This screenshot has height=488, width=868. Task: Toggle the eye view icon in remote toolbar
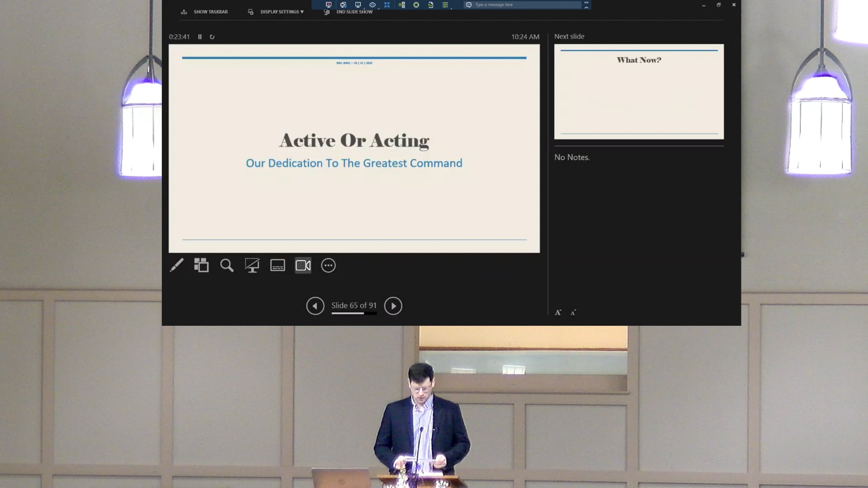click(372, 5)
